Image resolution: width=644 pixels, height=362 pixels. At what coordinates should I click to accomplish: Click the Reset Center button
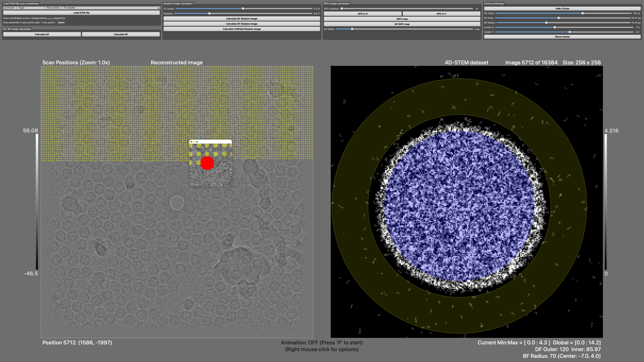(x=562, y=37)
